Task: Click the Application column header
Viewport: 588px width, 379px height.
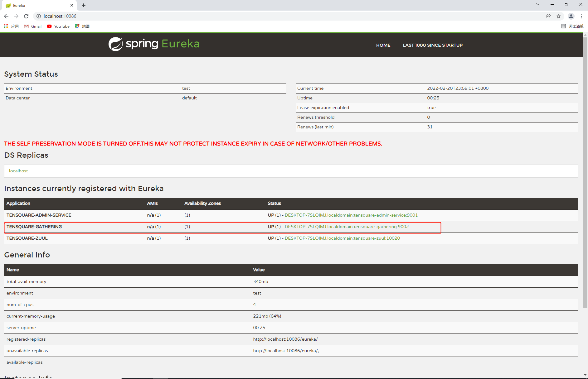Action: (18, 203)
